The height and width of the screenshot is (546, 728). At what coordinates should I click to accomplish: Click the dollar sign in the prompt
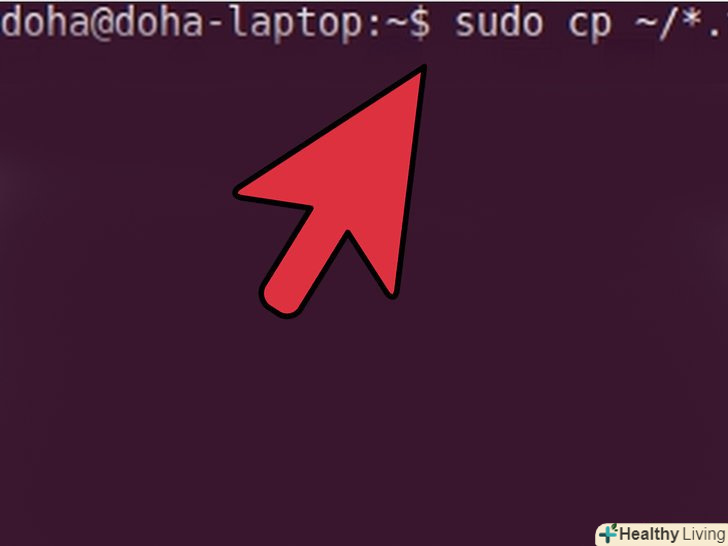pyautogui.click(x=420, y=24)
